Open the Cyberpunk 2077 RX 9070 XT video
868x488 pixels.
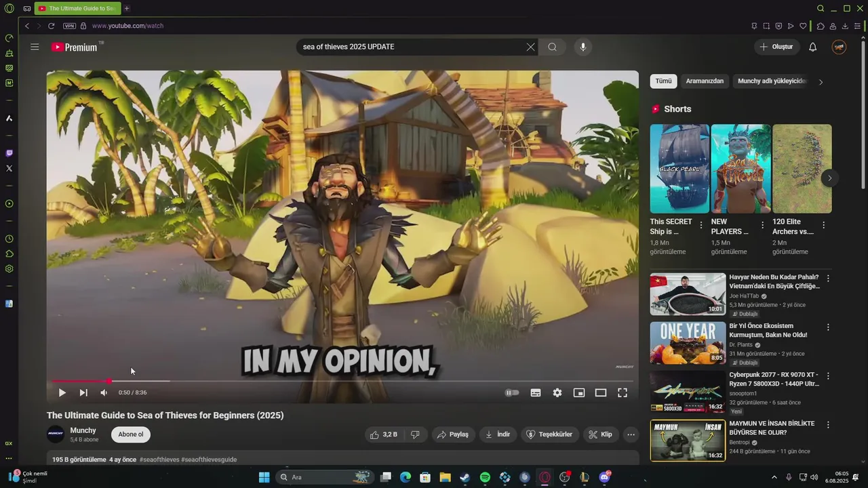click(688, 392)
